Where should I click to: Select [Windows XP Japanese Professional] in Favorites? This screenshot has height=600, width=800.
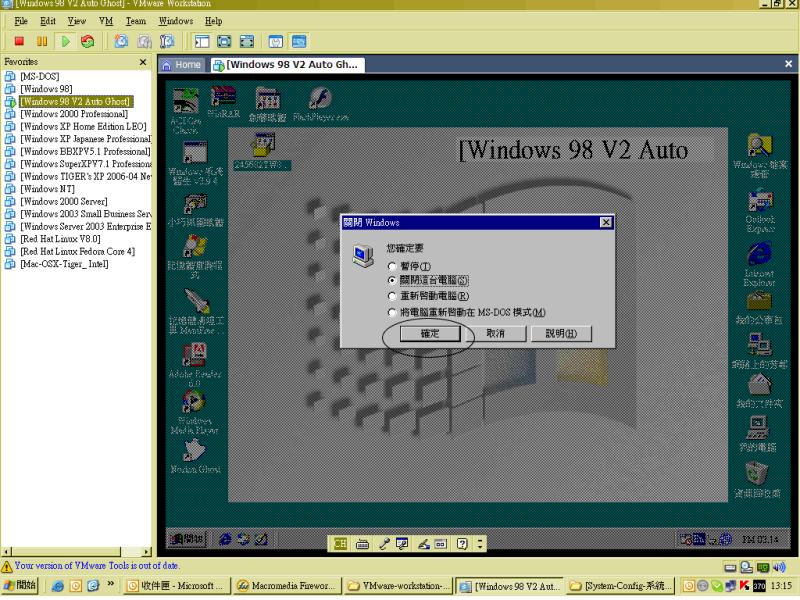click(x=86, y=139)
